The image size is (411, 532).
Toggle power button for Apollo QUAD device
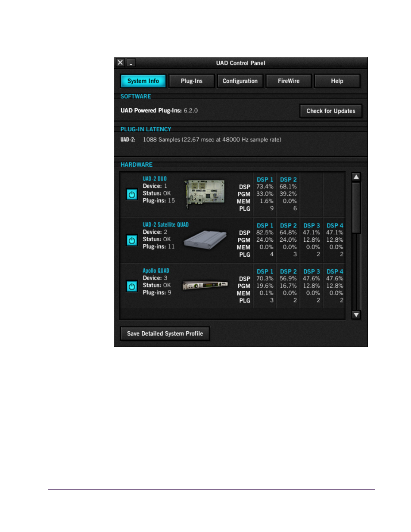pos(132,286)
